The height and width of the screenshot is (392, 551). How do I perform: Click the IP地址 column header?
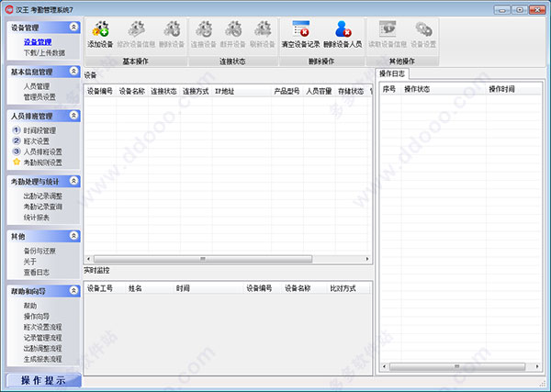pos(242,91)
